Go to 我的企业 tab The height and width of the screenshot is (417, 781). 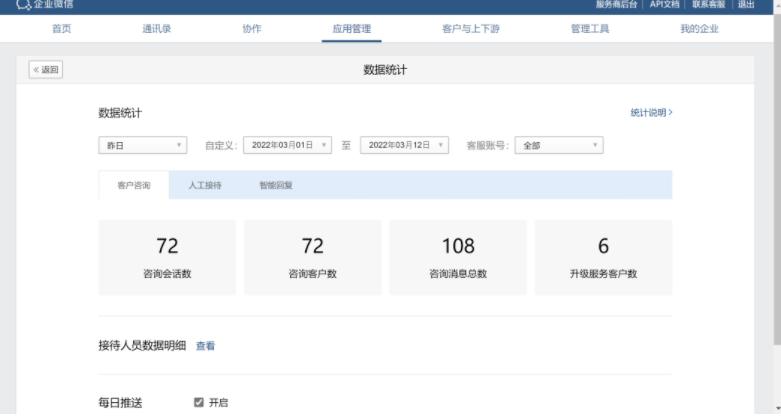point(699,29)
